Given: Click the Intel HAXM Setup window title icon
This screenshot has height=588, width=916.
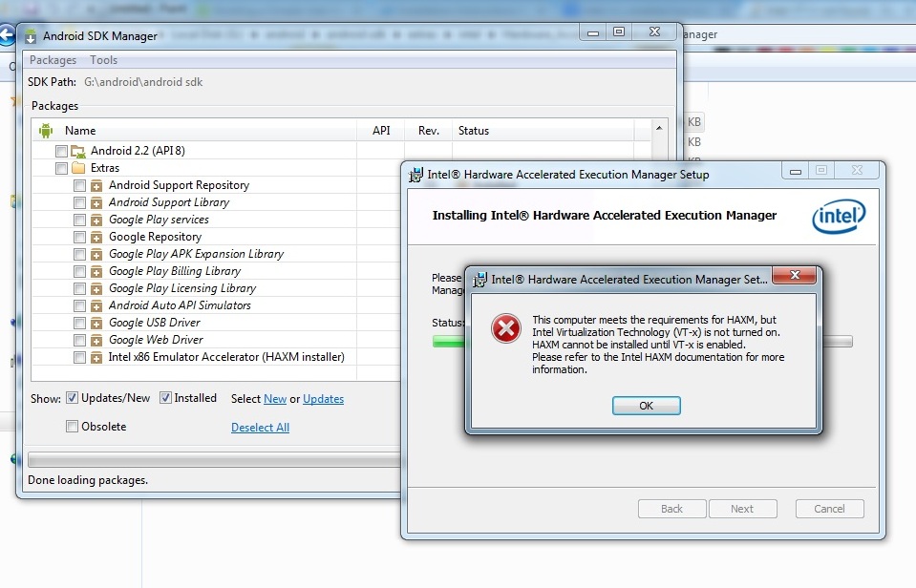Looking at the screenshot, I should click(x=415, y=175).
